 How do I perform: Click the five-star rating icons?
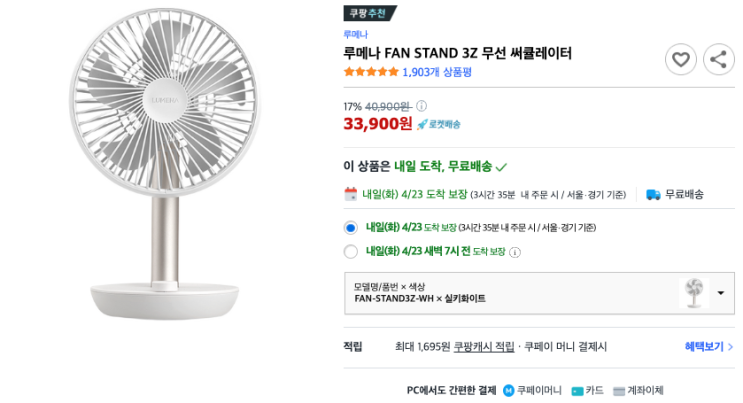[x=370, y=72]
